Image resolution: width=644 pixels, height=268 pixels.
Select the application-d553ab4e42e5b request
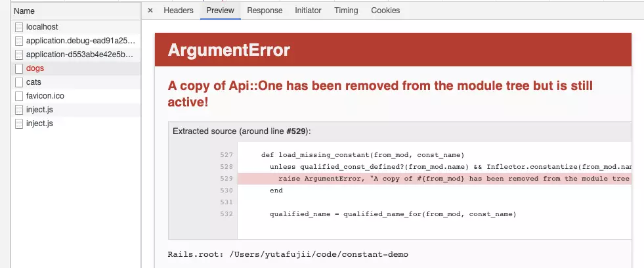point(76,55)
